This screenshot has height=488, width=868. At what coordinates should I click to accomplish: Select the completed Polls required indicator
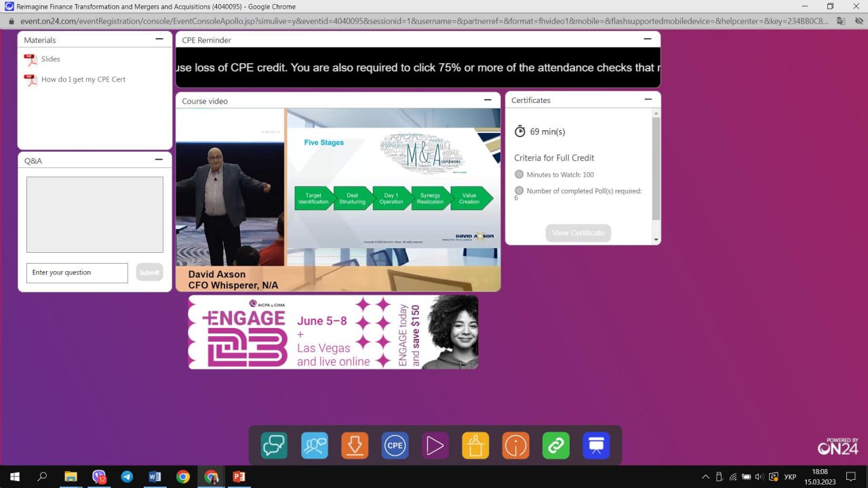click(x=519, y=191)
